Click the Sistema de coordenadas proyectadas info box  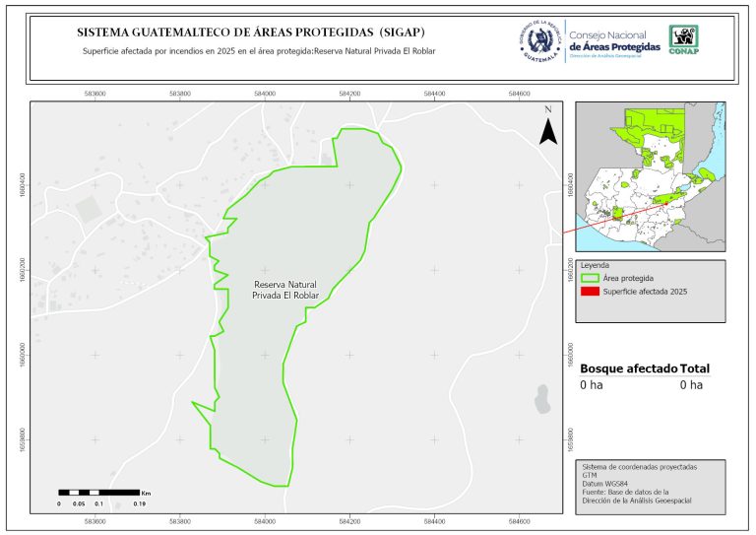(x=650, y=484)
